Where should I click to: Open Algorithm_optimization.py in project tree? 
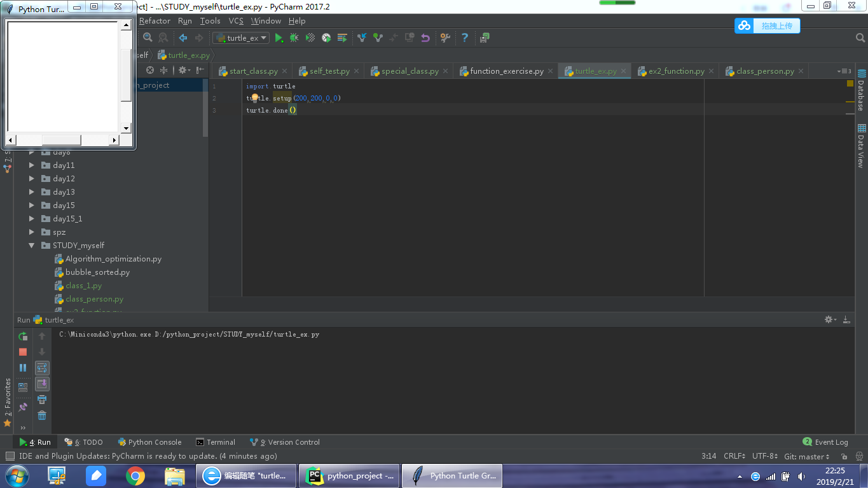113,259
